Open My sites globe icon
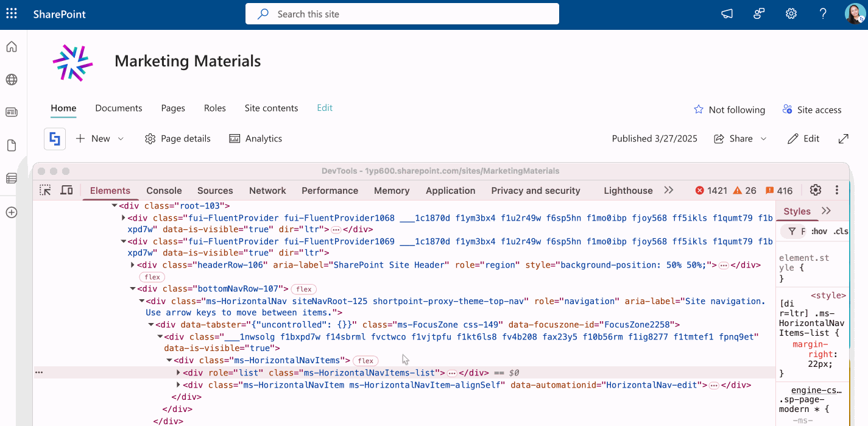This screenshot has width=868, height=426. (x=12, y=80)
